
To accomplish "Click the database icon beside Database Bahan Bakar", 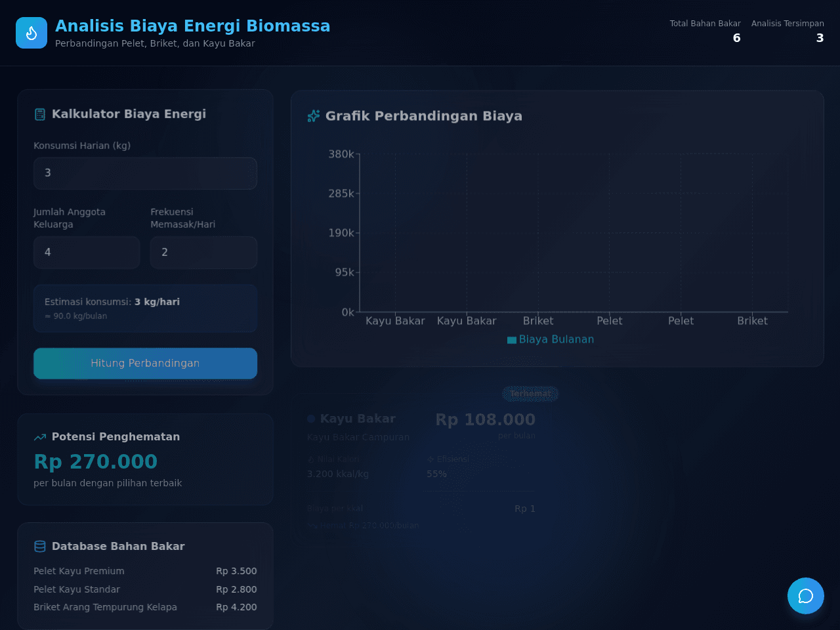I will (40, 547).
